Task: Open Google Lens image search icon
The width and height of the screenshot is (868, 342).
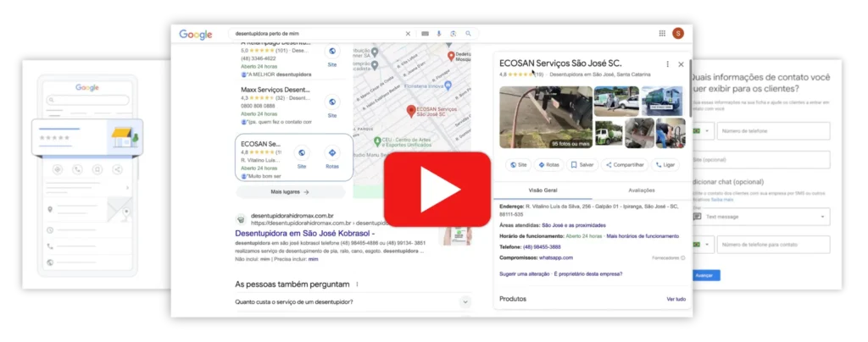Action: pos(453,34)
